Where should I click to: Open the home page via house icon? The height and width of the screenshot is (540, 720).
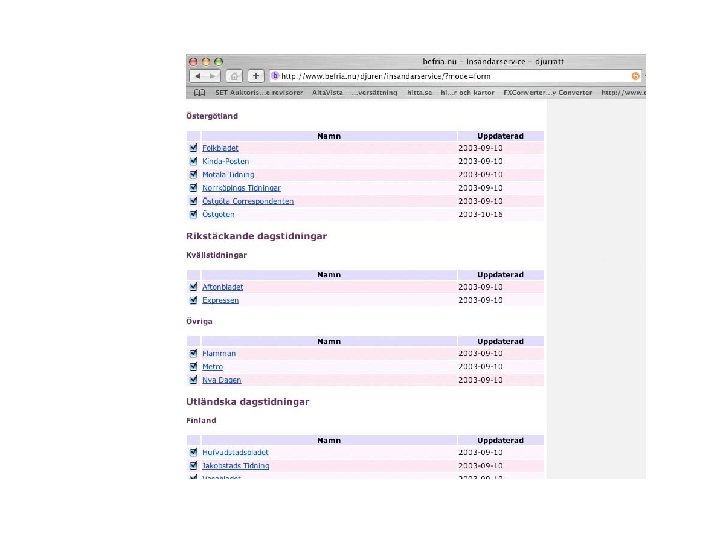point(234,76)
